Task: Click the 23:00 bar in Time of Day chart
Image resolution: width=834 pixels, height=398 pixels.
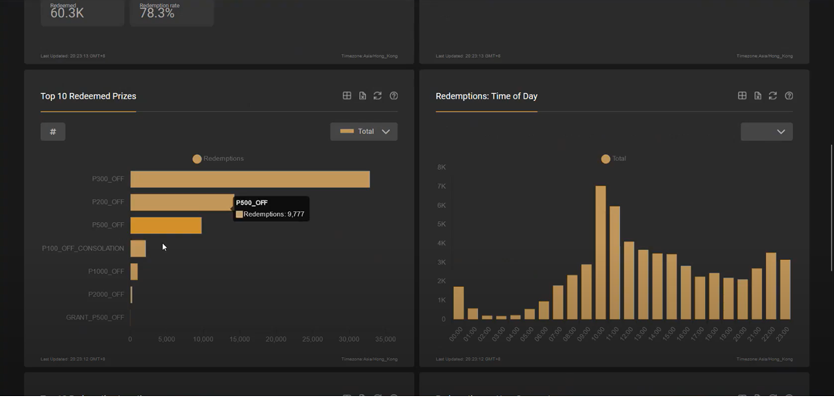Action: coord(785,290)
